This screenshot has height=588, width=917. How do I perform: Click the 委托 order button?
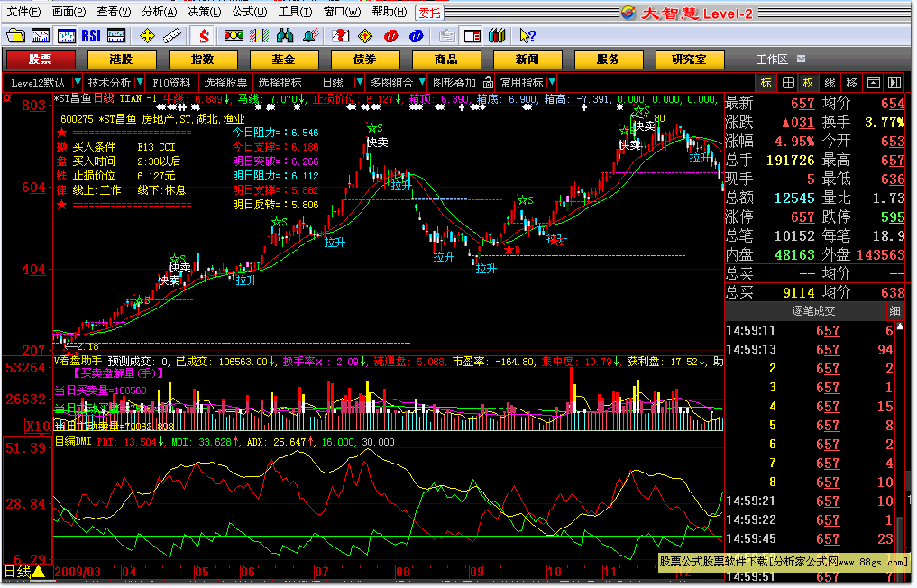coord(429,13)
